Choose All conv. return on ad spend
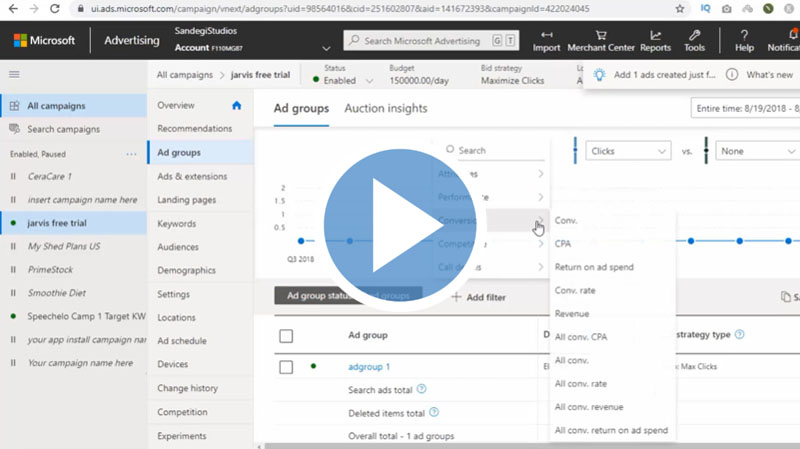Image resolution: width=800 pixels, height=449 pixels. (x=611, y=430)
